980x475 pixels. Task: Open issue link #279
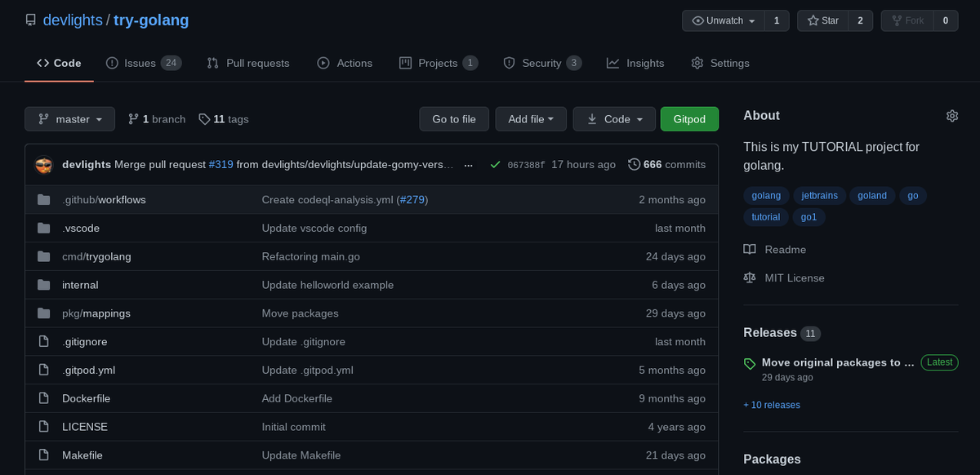[x=412, y=200]
